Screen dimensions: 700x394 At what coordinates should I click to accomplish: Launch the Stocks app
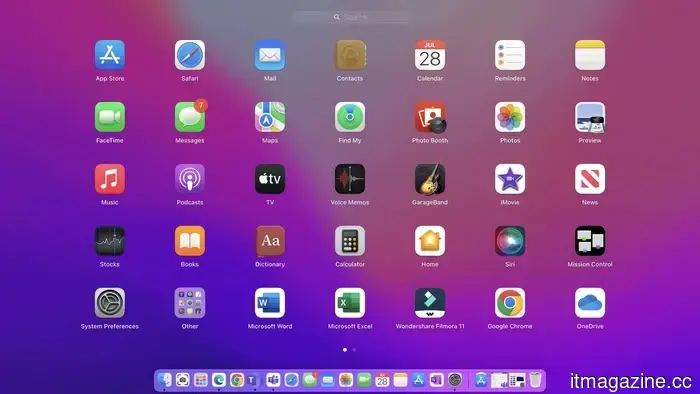tap(110, 241)
